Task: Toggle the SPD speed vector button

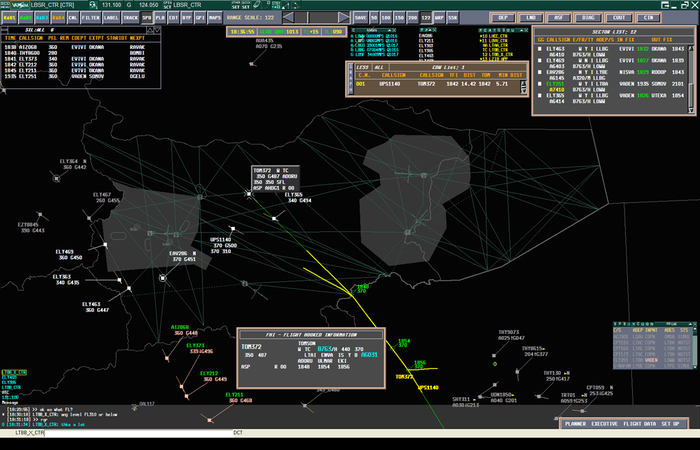Action: coord(147,18)
